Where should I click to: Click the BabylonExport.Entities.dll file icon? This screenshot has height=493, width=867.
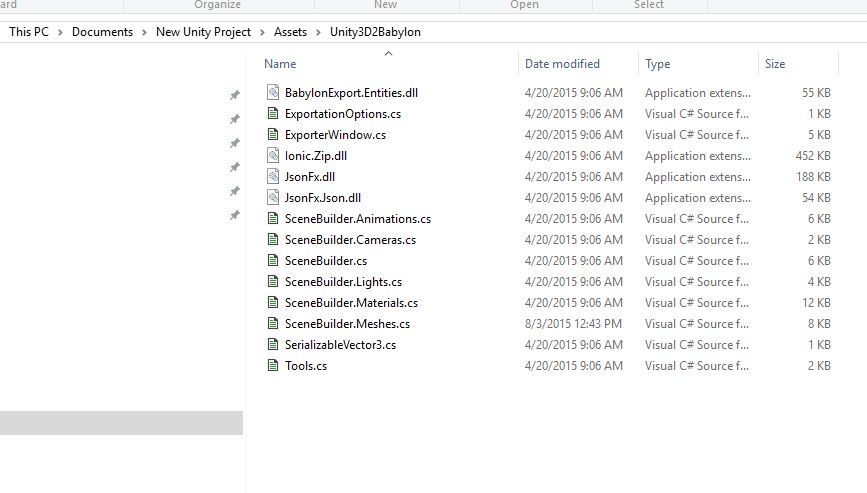[x=273, y=92]
